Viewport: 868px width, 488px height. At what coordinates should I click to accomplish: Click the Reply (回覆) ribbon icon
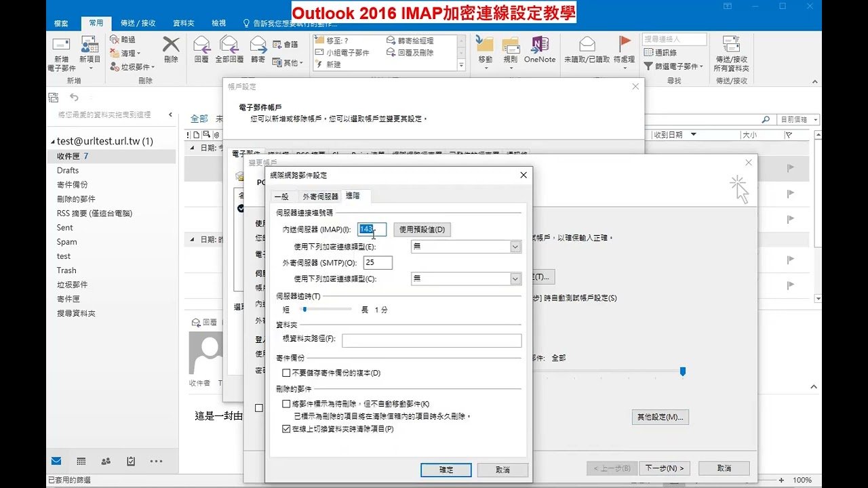[x=201, y=45]
